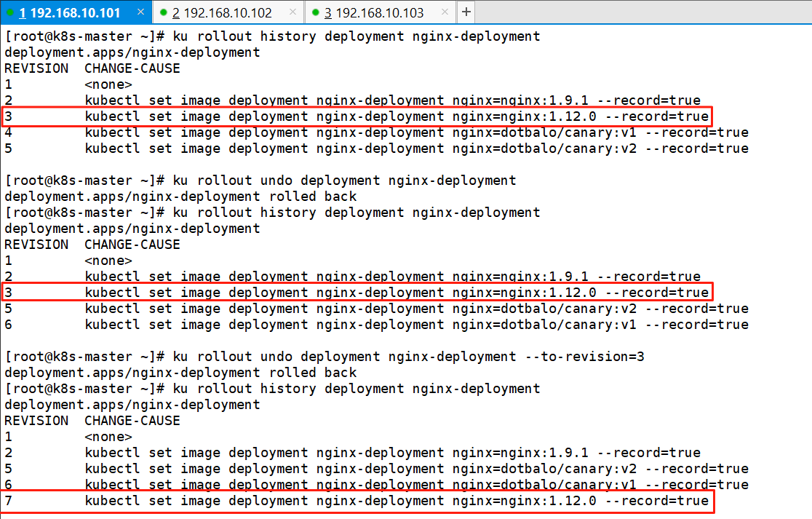Click the revision 6 canary:v1 line in second output
The image size is (812, 519).
(376, 325)
